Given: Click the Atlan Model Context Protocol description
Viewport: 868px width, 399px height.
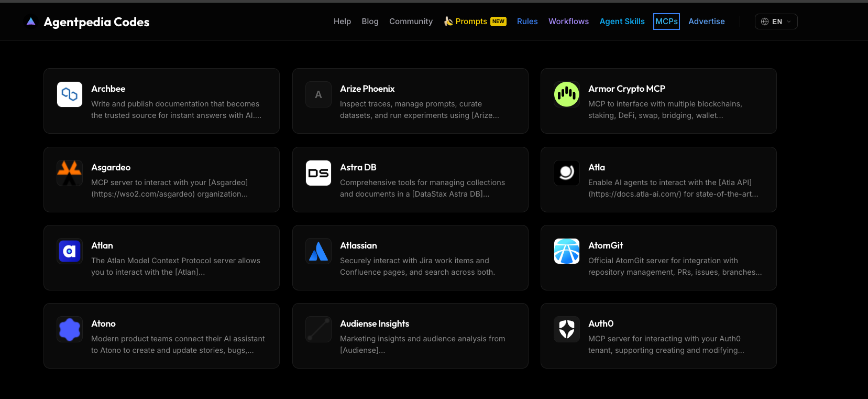Looking at the screenshot, I should pyautogui.click(x=175, y=266).
